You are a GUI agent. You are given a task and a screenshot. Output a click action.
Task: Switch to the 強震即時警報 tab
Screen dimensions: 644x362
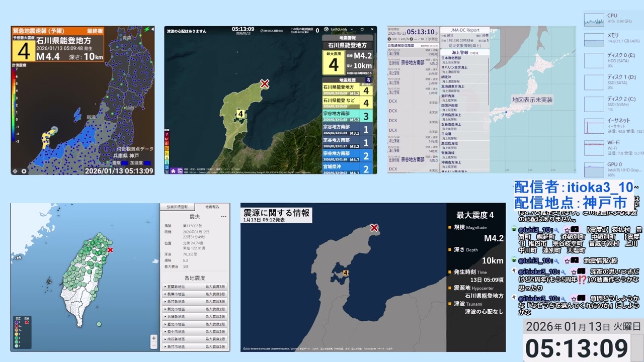tap(177, 207)
